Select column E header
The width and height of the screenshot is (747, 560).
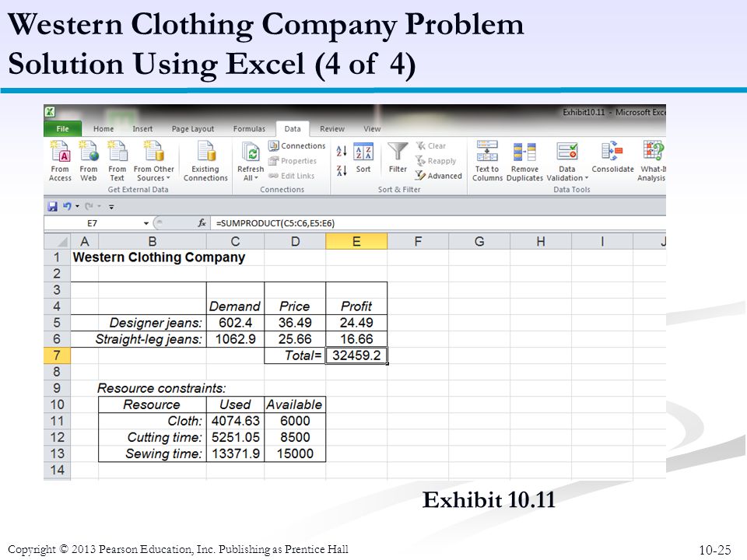pos(356,241)
